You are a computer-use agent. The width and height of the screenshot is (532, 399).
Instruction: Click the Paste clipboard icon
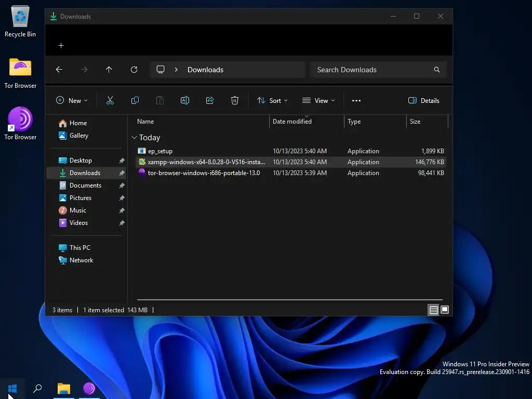[x=160, y=100]
